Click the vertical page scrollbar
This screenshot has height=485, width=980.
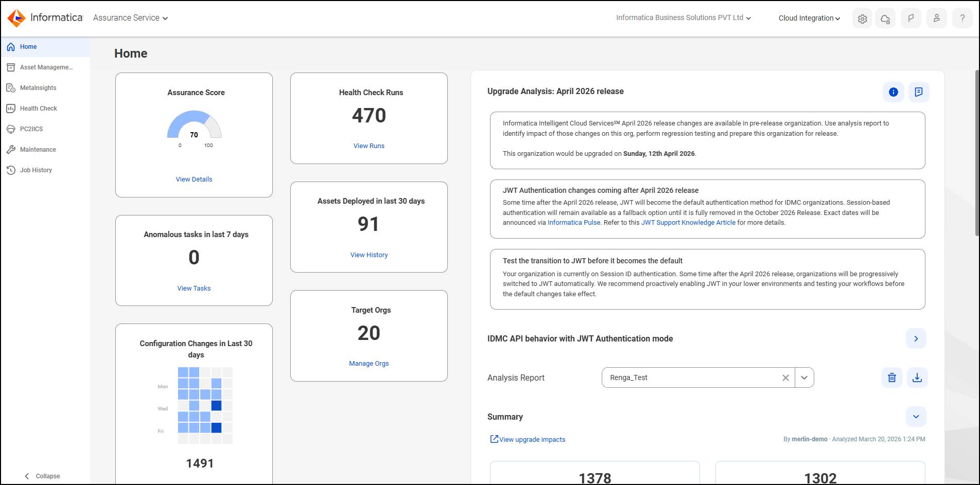coord(977,154)
